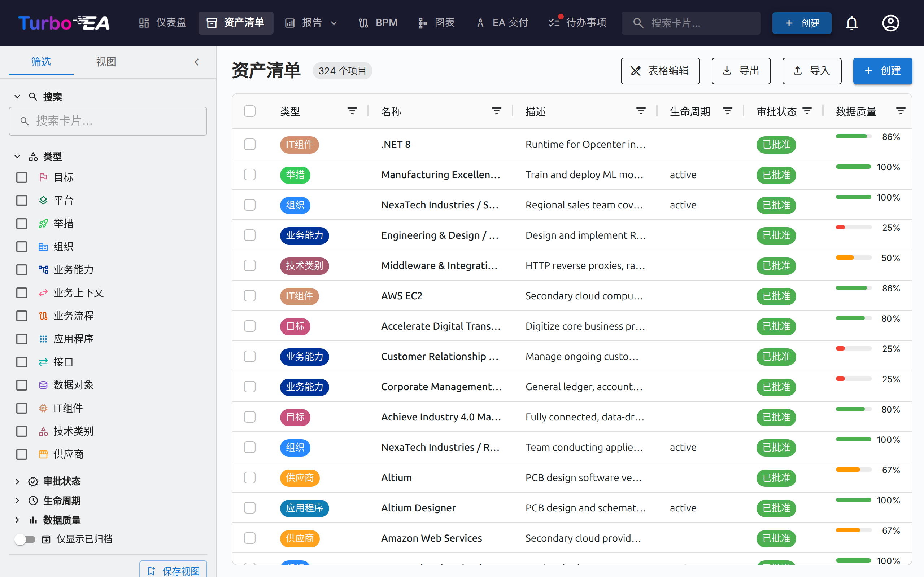This screenshot has width=924, height=577.
Task: Click the 表格编辑 table edit button
Action: (660, 71)
